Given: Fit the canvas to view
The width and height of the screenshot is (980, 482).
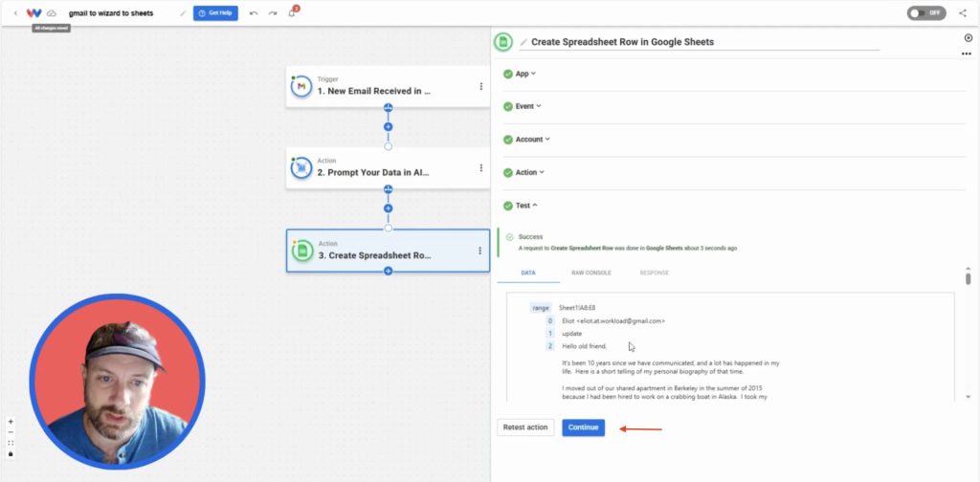Looking at the screenshot, I should [11, 443].
